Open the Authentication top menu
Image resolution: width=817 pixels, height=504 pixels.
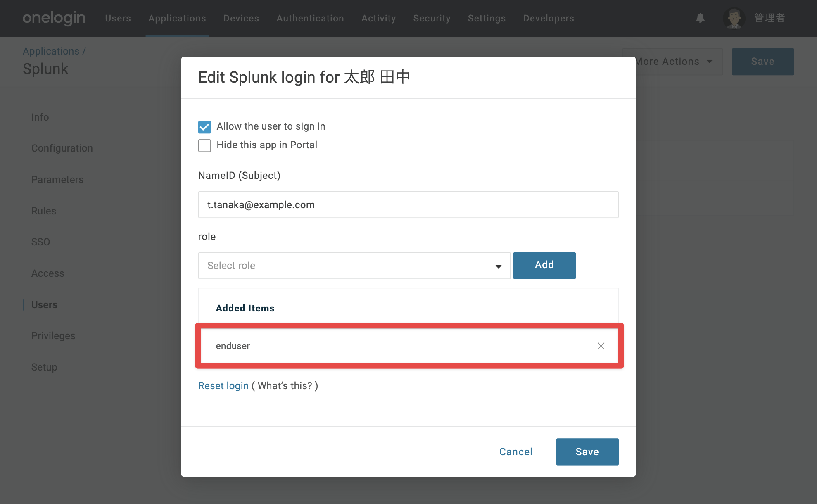click(x=310, y=18)
